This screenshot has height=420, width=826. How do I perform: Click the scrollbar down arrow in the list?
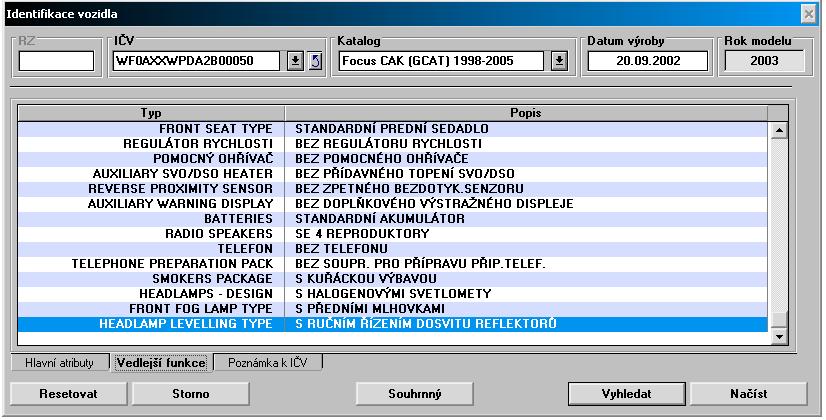[x=780, y=337]
